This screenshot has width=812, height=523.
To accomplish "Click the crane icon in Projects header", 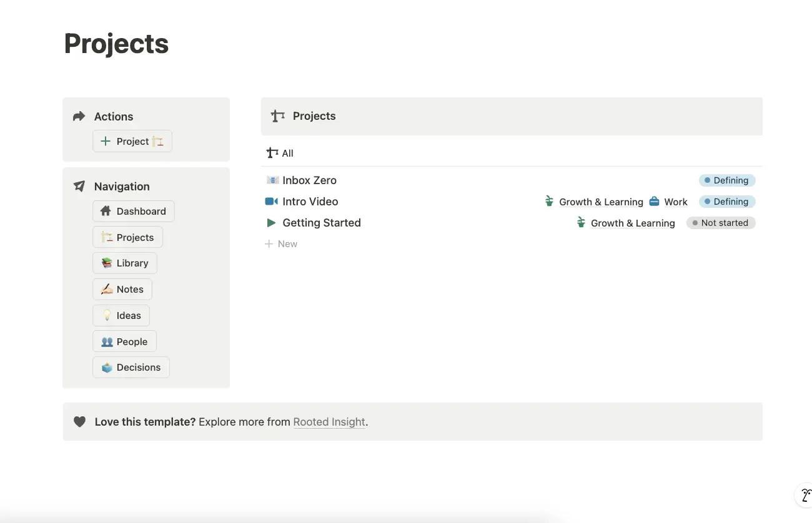I will (x=278, y=116).
